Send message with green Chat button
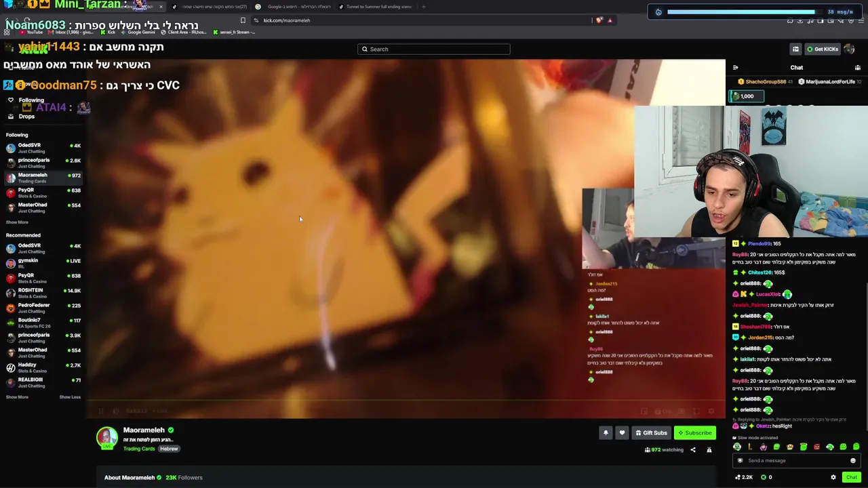 point(852,477)
